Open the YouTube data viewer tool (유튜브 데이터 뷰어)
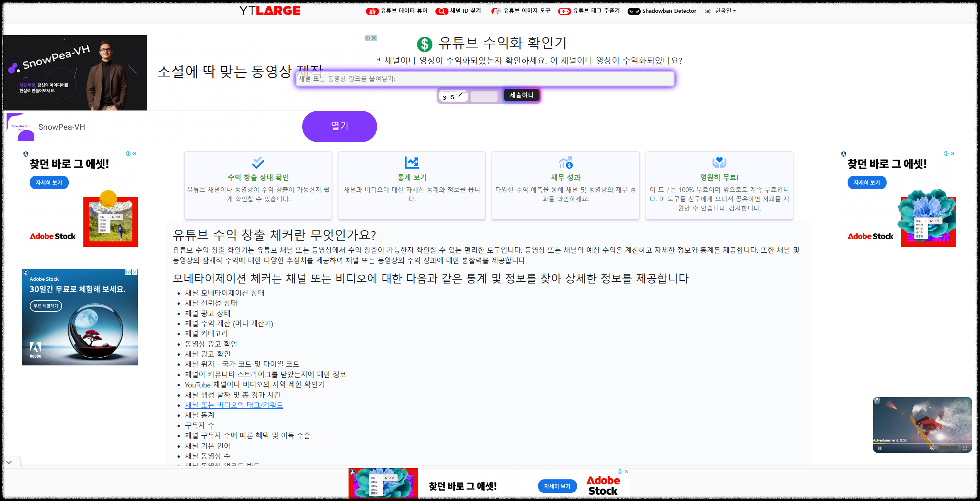Viewport: 980px width, 501px height. click(x=397, y=11)
